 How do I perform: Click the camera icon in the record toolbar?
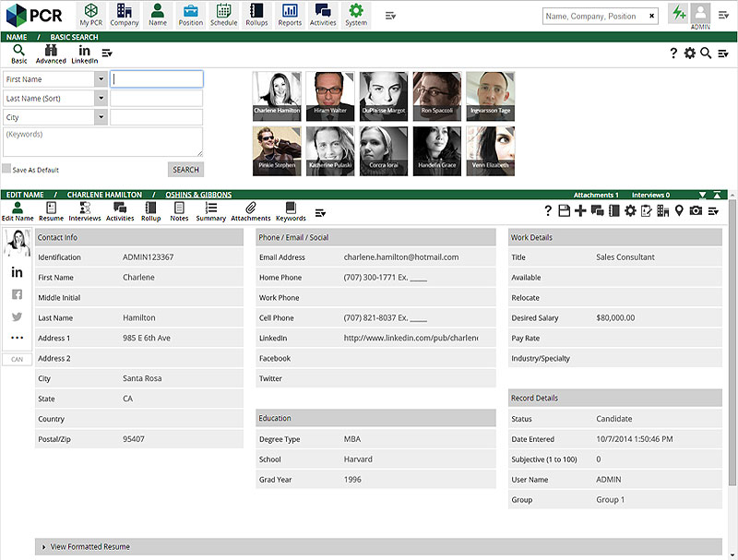pyautogui.click(x=695, y=212)
